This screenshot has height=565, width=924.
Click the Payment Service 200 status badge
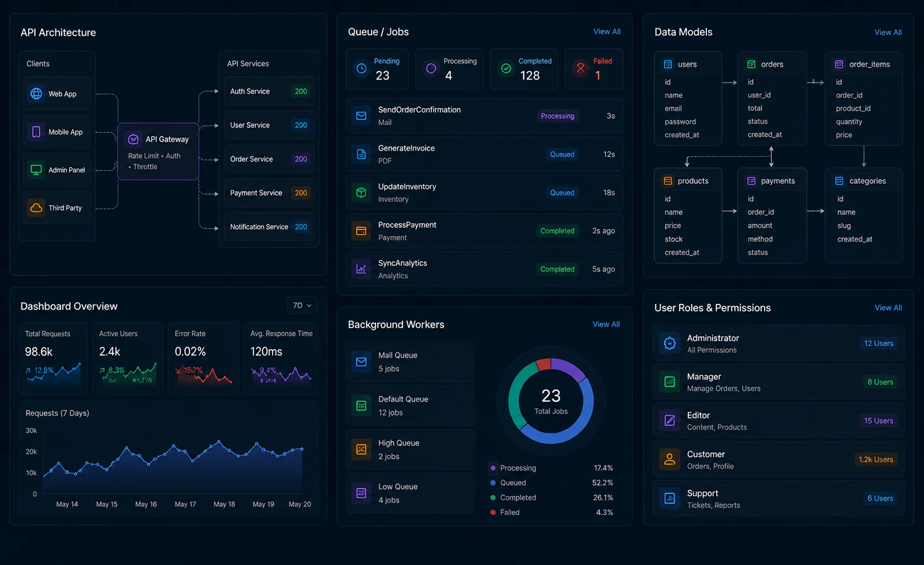tap(301, 193)
